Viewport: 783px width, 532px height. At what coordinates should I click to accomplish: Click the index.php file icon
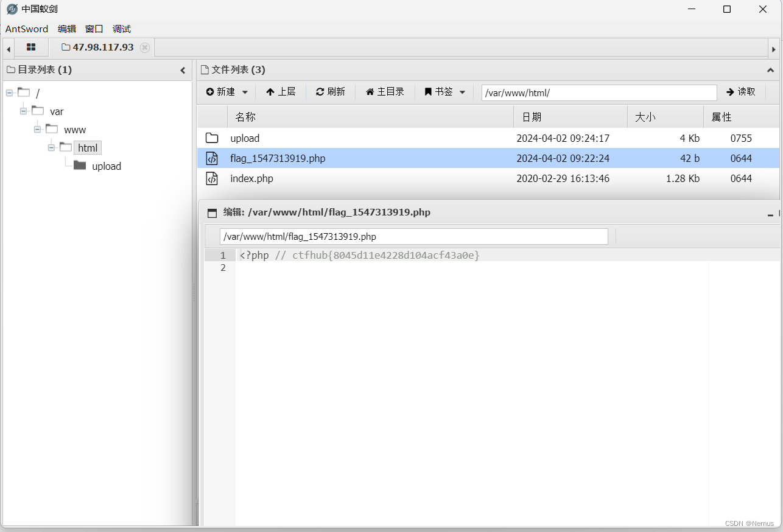pyautogui.click(x=212, y=178)
